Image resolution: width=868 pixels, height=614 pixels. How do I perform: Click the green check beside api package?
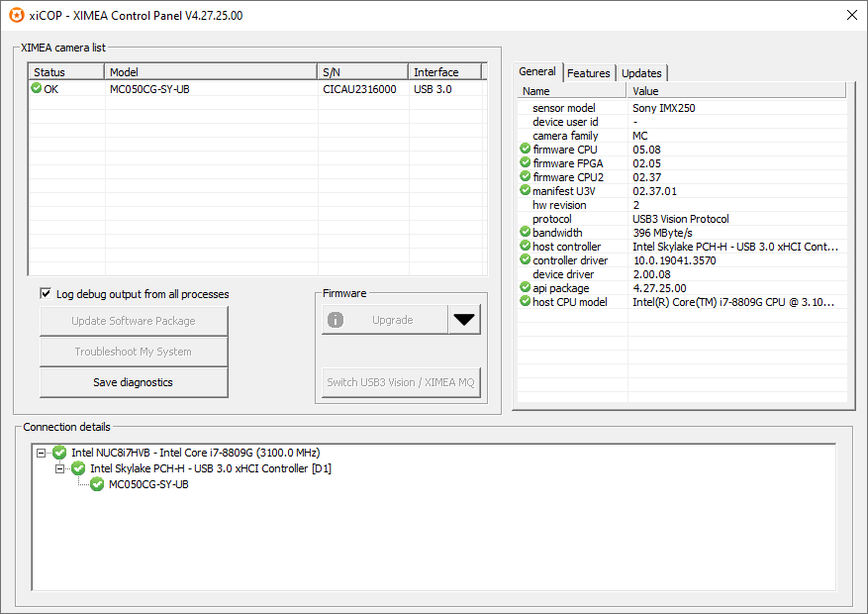[526, 287]
